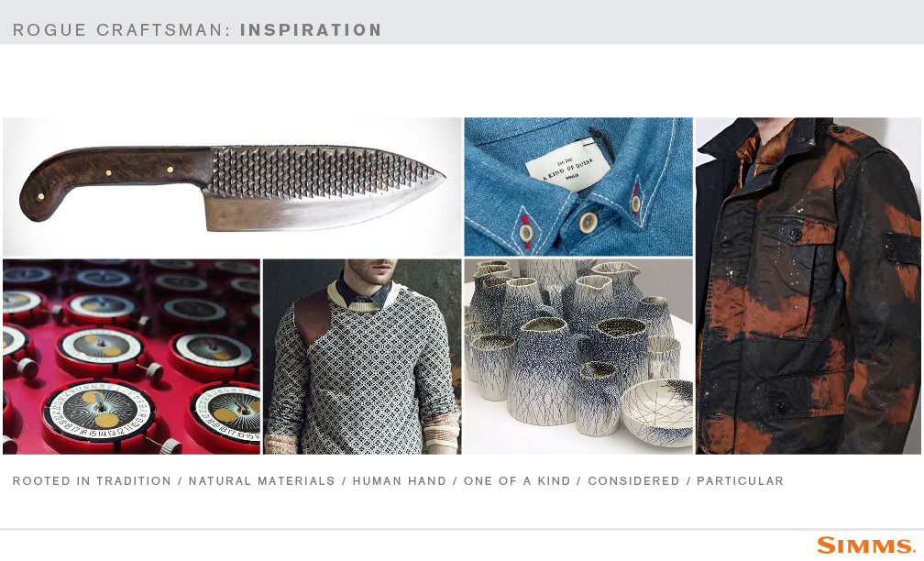This screenshot has width=924, height=561.
Task: Select the ONE OF A KIND phrase
Action: coord(517,481)
